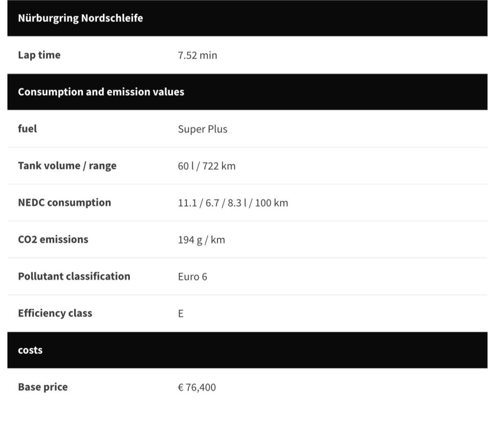Viewport: 504px width, 430px height.
Task: Click the 60 l / 722 km value
Action: 206,166
